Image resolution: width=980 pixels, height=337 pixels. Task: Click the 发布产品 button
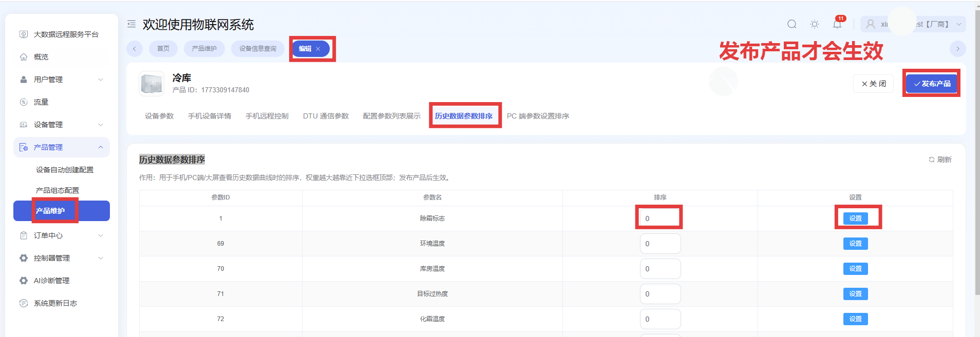[x=932, y=84]
